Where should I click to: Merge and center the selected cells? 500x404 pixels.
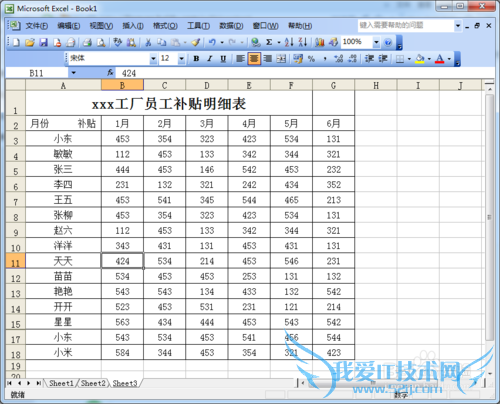click(281, 59)
